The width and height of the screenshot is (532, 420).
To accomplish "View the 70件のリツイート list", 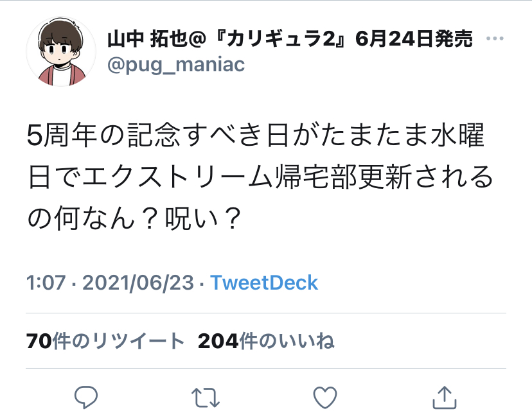I will tap(105, 340).
